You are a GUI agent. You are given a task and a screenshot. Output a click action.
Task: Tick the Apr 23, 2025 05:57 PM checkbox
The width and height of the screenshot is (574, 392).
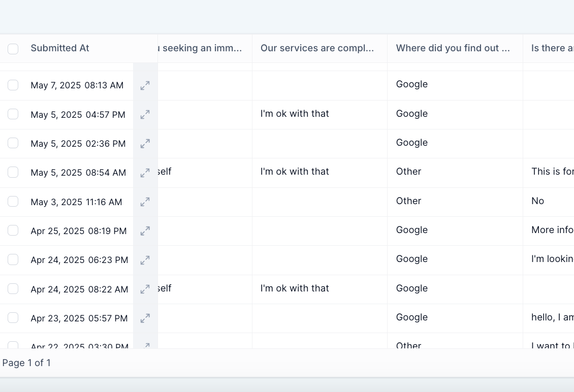[x=13, y=318]
